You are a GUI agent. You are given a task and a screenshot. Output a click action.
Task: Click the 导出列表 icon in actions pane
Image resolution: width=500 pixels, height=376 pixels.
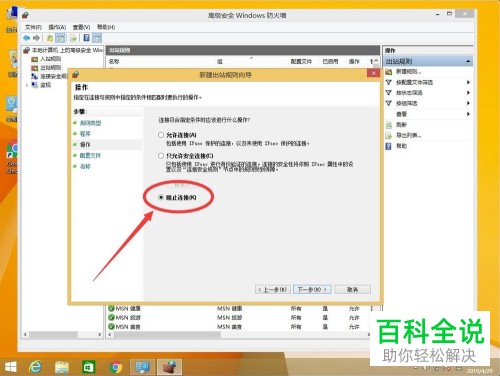[389, 135]
